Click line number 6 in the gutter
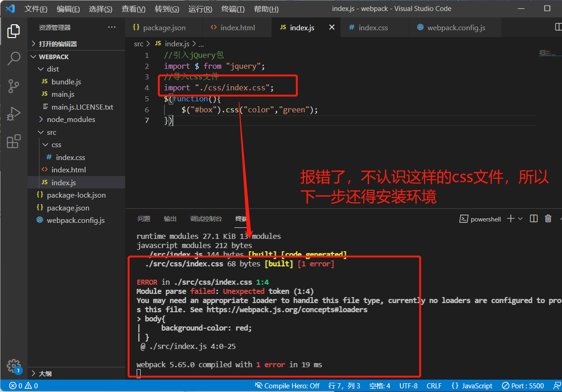 147,110
